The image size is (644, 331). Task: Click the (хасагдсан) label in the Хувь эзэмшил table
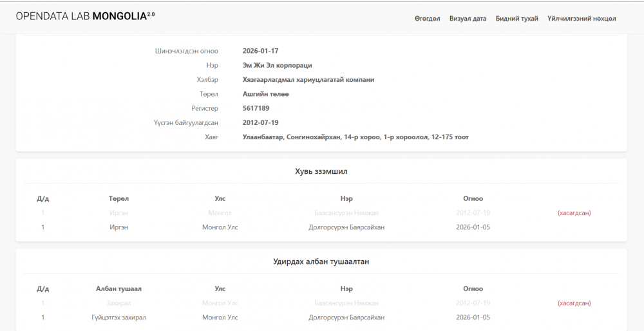pyautogui.click(x=574, y=213)
